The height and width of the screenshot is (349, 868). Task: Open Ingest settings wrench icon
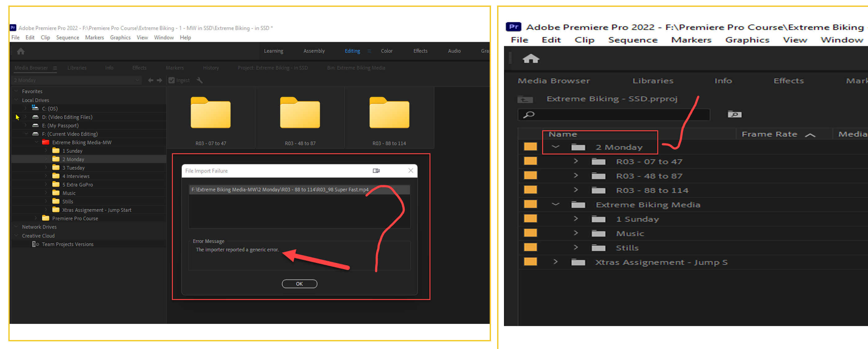coord(200,80)
